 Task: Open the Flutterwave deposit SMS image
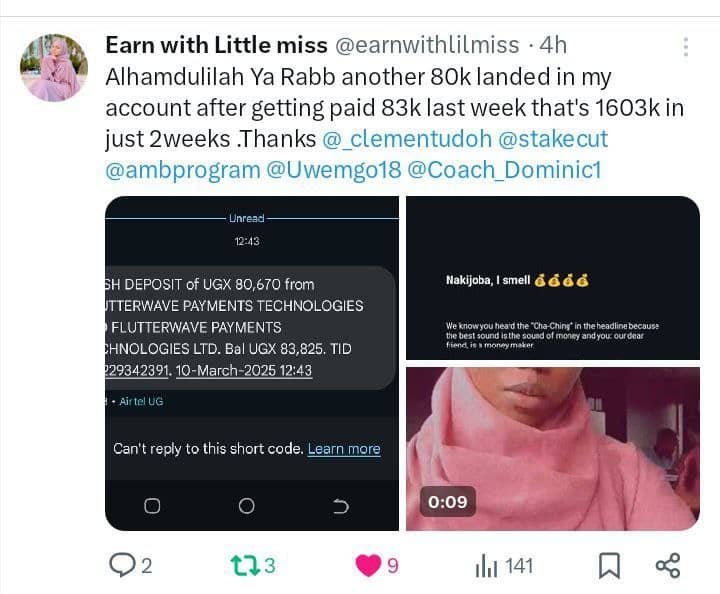(x=252, y=363)
